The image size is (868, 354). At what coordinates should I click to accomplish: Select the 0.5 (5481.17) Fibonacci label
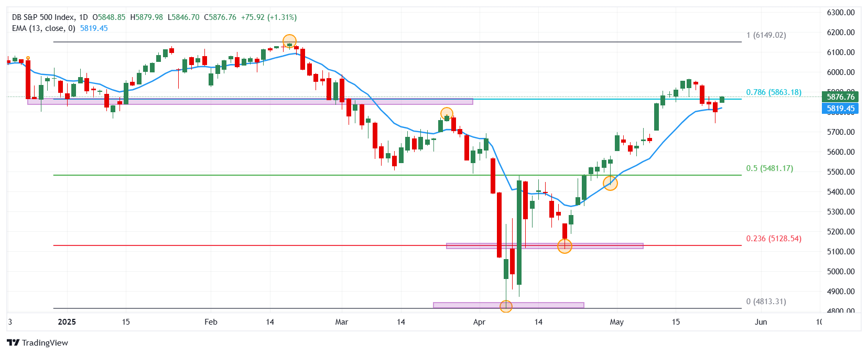coord(769,168)
